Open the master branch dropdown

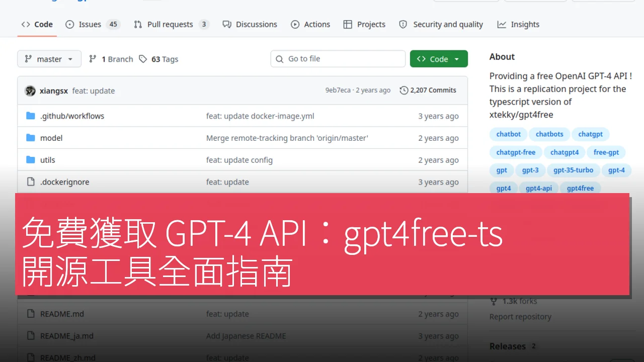(x=49, y=59)
